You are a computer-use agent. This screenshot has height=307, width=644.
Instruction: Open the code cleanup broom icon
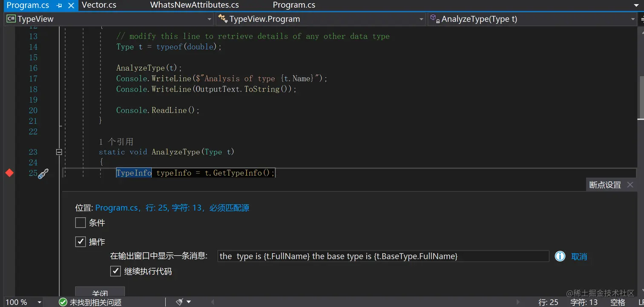point(180,302)
